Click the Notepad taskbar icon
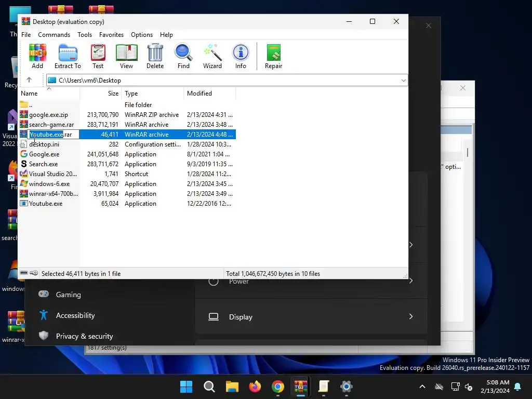The image size is (532, 399). click(x=323, y=387)
